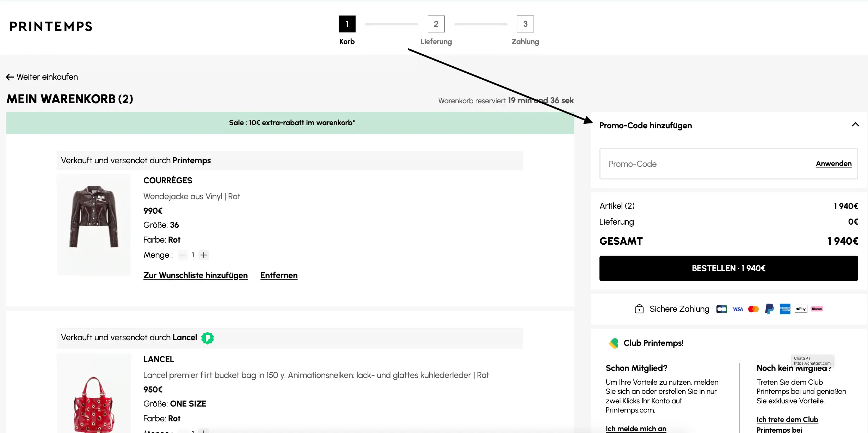This screenshot has width=868, height=433.
Task: Click the American Express payment icon
Action: click(x=785, y=309)
